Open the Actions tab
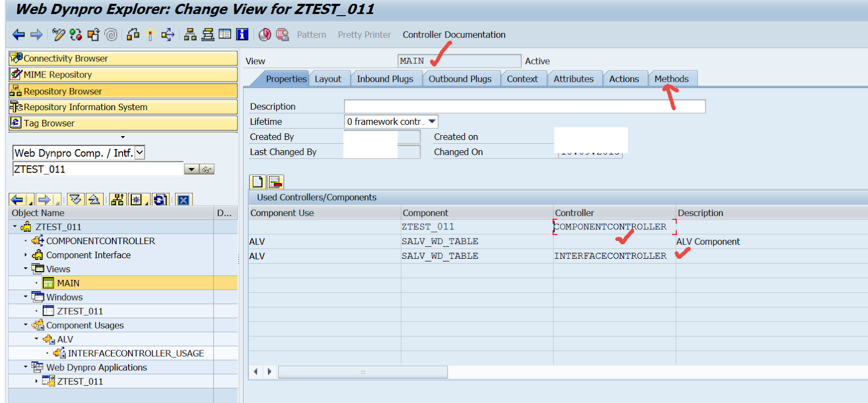This screenshot has width=868, height=403. click(x=624, y=79)
